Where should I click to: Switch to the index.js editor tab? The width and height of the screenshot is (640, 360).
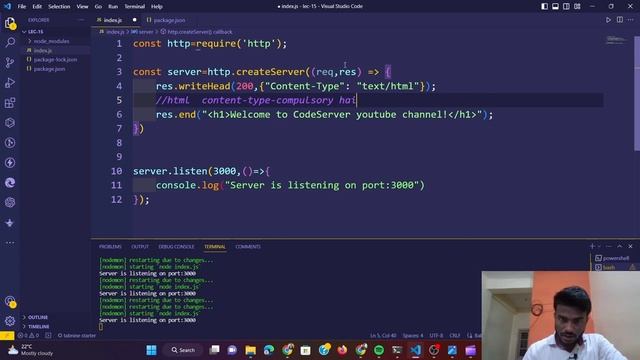(x=116, y=20)
